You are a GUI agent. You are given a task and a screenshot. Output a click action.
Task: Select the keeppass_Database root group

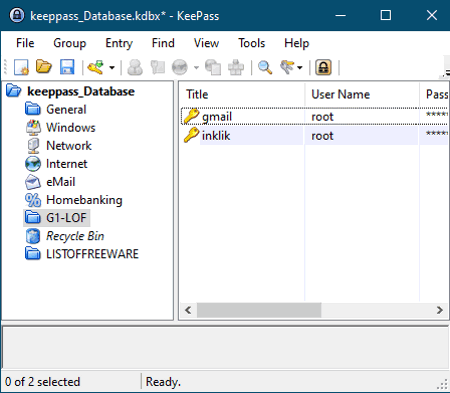click(81, 91)
